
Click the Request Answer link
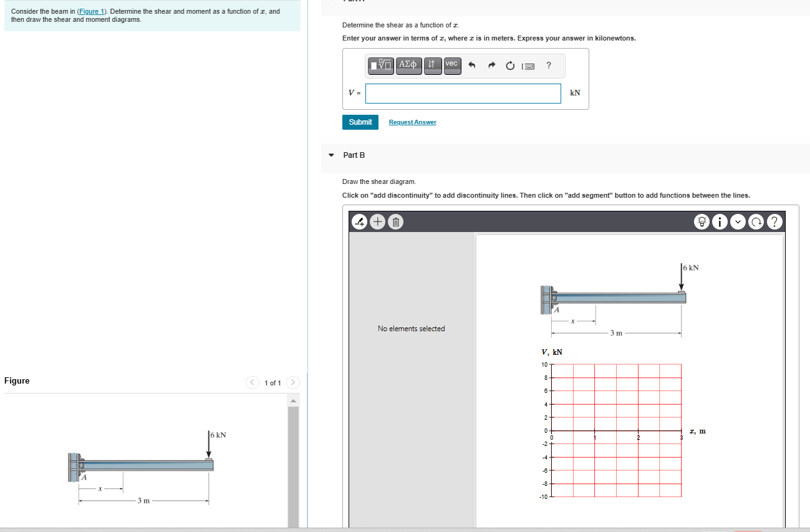coord(412,122)
